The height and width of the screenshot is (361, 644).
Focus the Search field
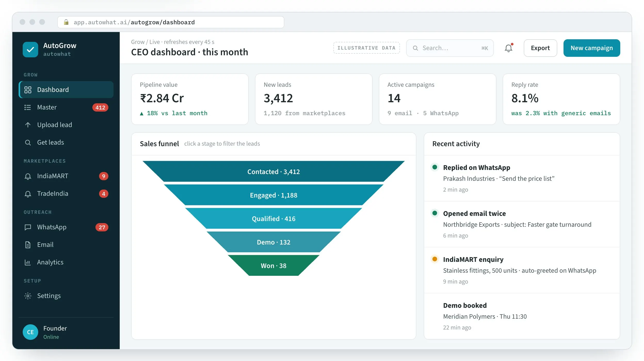tap(450, 48)
